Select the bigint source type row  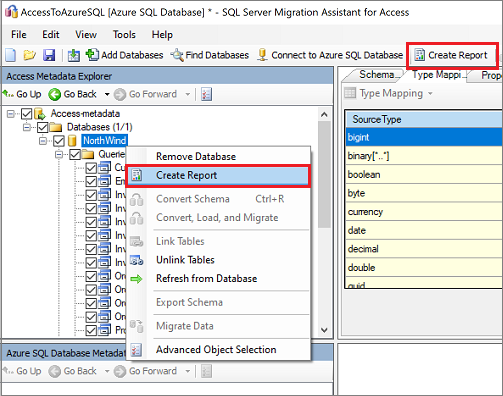[x=424, y=137]
